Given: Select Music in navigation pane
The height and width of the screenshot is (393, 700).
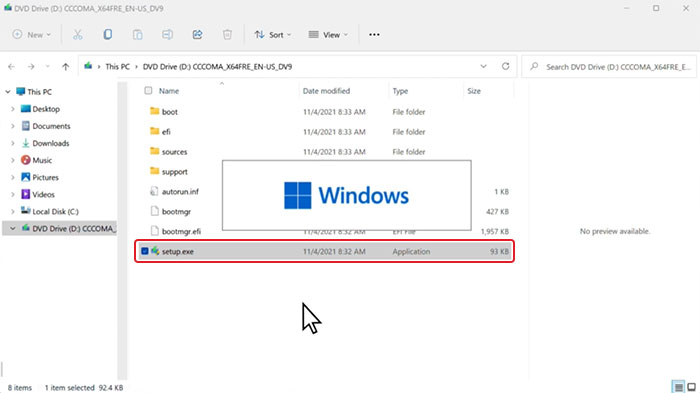Looking at the screenshot, I should [x=42, y=160].
